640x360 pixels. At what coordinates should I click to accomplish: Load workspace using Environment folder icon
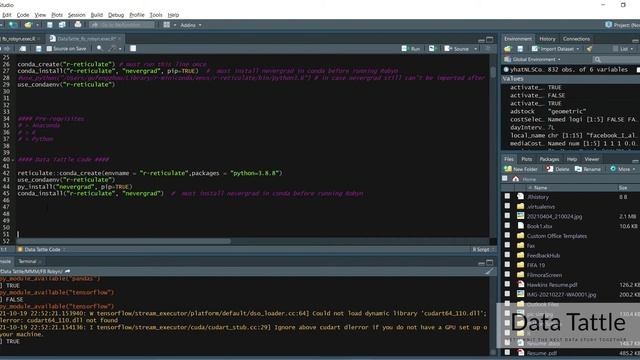point(507,49)
